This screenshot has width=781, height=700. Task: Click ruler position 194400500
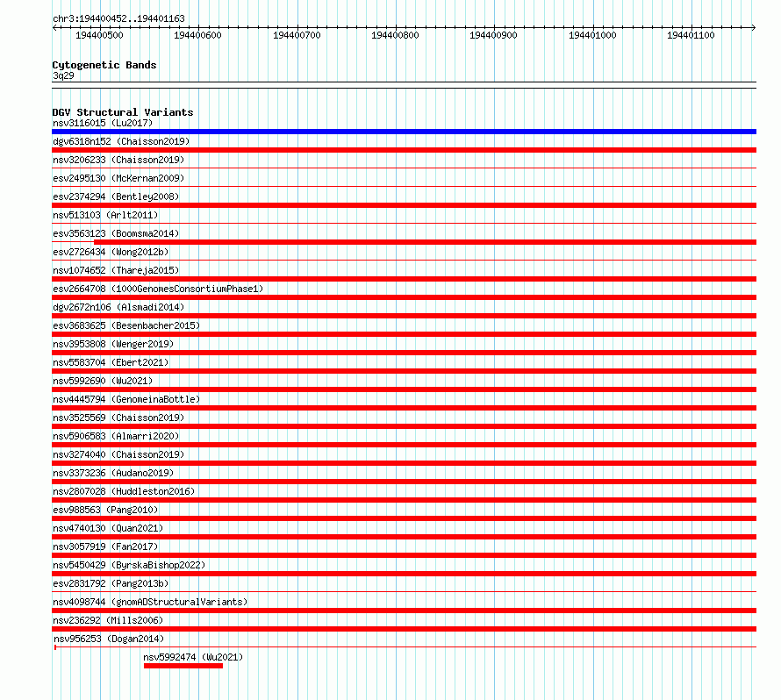point(99,35)
